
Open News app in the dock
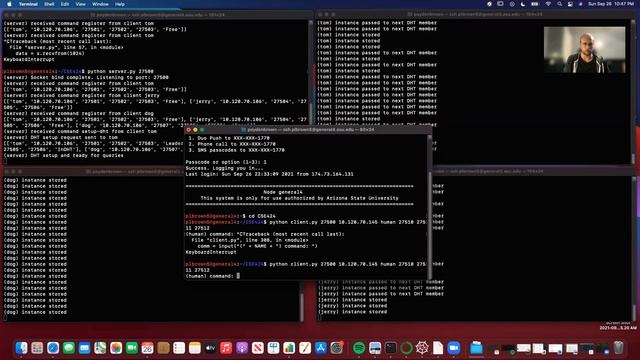258,348
